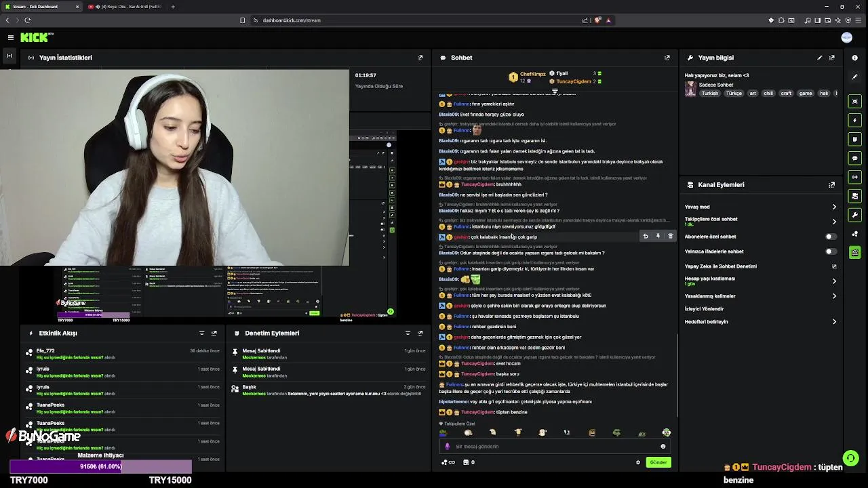The height and width of the screenshot is (488, 868).
Task: Click username ChefKimpz in the leaderboard
Action: click(532, 74)
